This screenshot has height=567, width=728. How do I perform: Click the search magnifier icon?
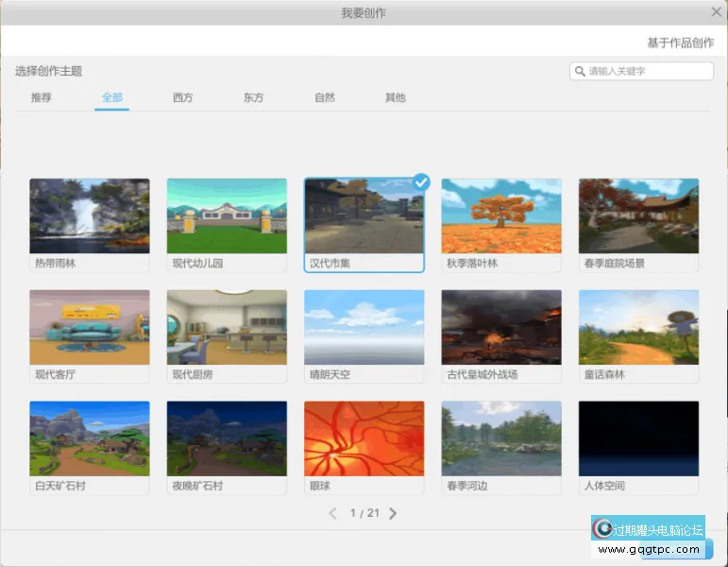pos(580,71)
